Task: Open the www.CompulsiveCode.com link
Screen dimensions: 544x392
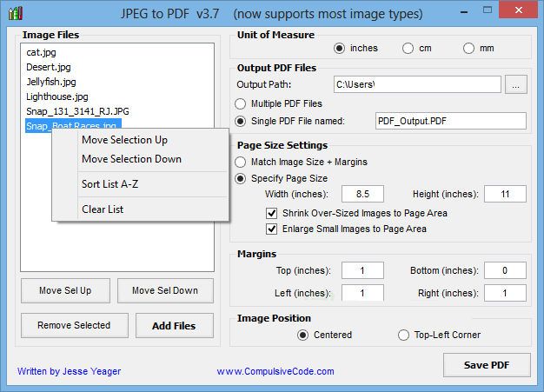Action: [x=275, y=371]
